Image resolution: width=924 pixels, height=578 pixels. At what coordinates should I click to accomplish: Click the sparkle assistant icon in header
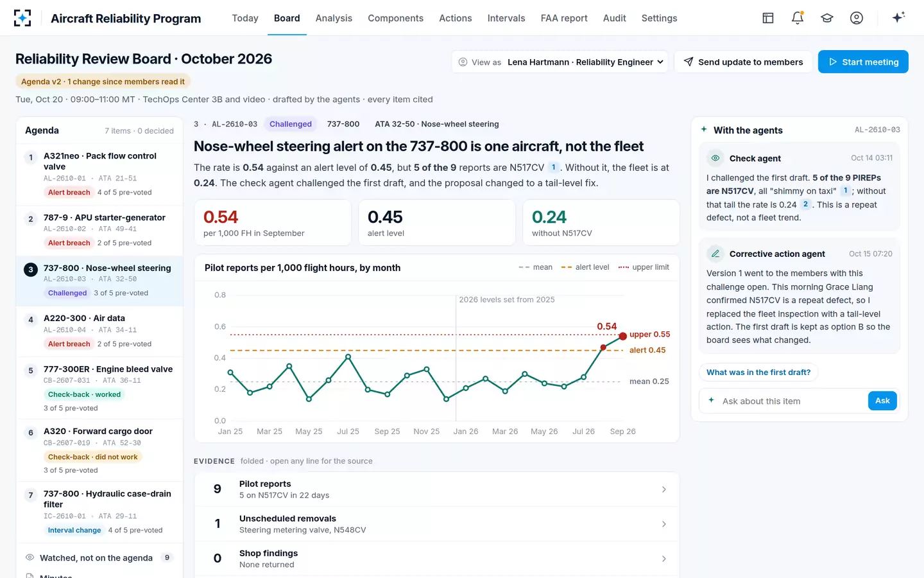898,17
